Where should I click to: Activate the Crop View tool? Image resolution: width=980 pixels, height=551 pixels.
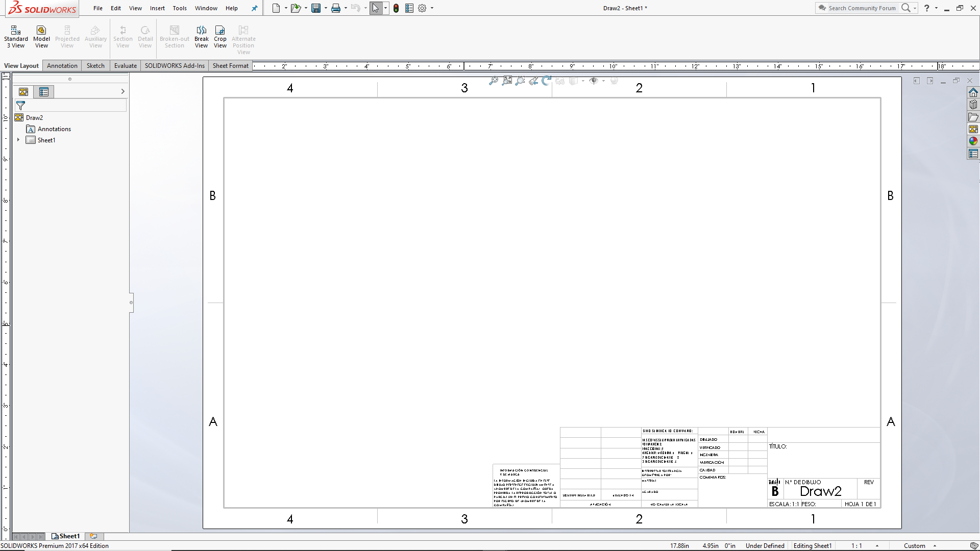coord(220,36)
